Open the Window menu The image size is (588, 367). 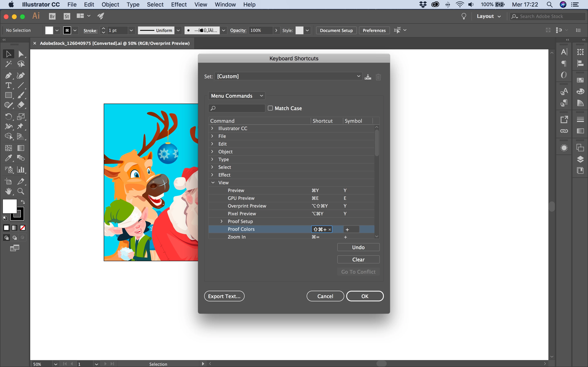tap(225, 5)
